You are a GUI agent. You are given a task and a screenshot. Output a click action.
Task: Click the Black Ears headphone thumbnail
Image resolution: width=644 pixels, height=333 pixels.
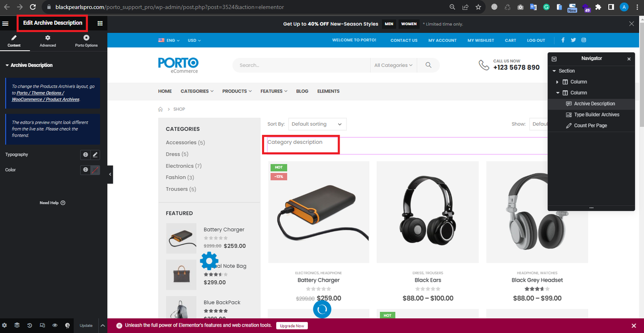pos(428,212)
